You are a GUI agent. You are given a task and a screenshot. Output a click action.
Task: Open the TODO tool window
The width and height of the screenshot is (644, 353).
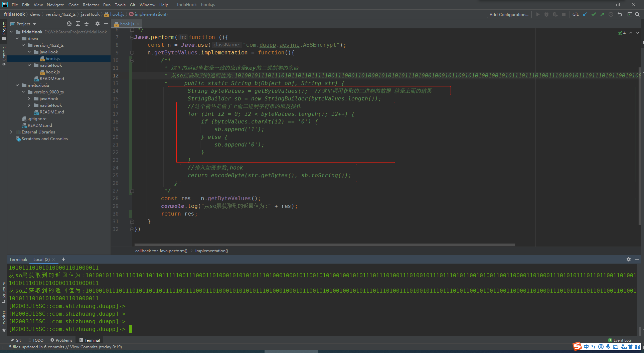click(x=35, y=340)
